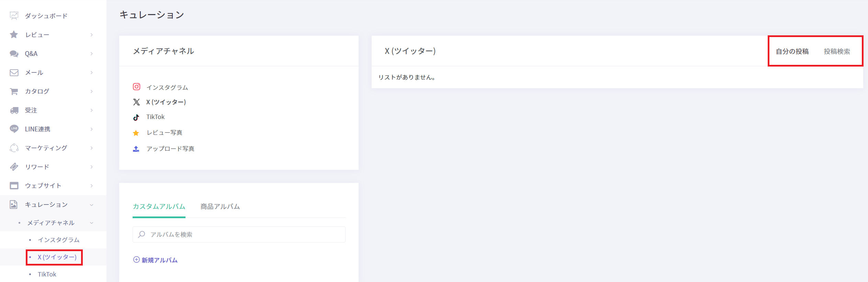Click the TikTok logo icon
Image resolution: width=868 pixels, height=282 pixels.
point(136,117)
